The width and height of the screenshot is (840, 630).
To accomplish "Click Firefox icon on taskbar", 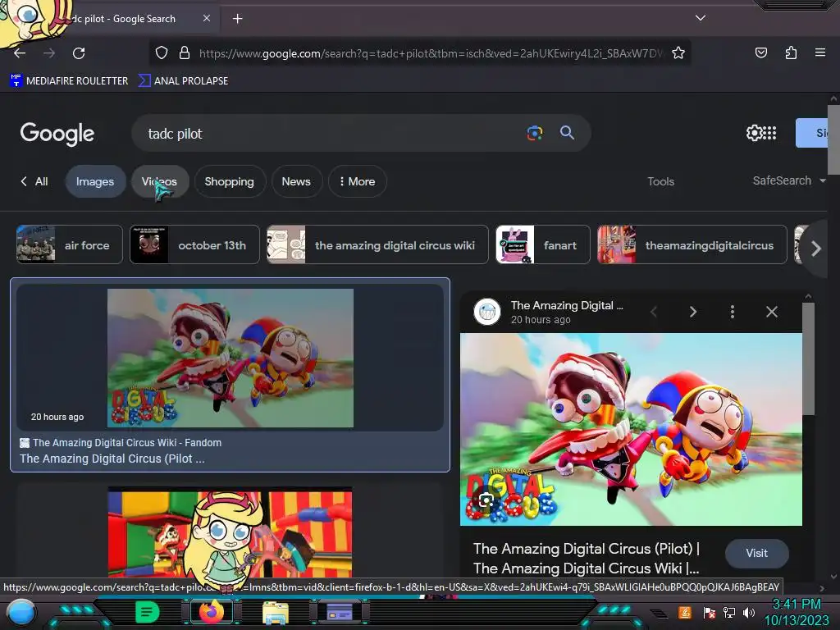I will (211, 611).
